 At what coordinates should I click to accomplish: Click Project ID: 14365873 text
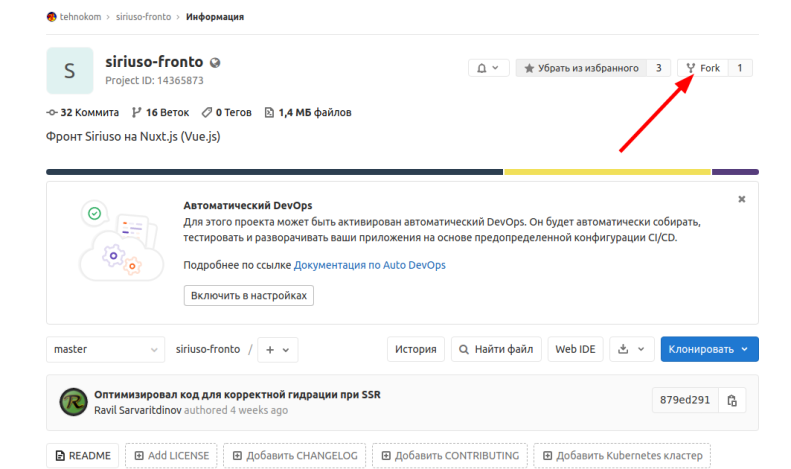(154, 81)
